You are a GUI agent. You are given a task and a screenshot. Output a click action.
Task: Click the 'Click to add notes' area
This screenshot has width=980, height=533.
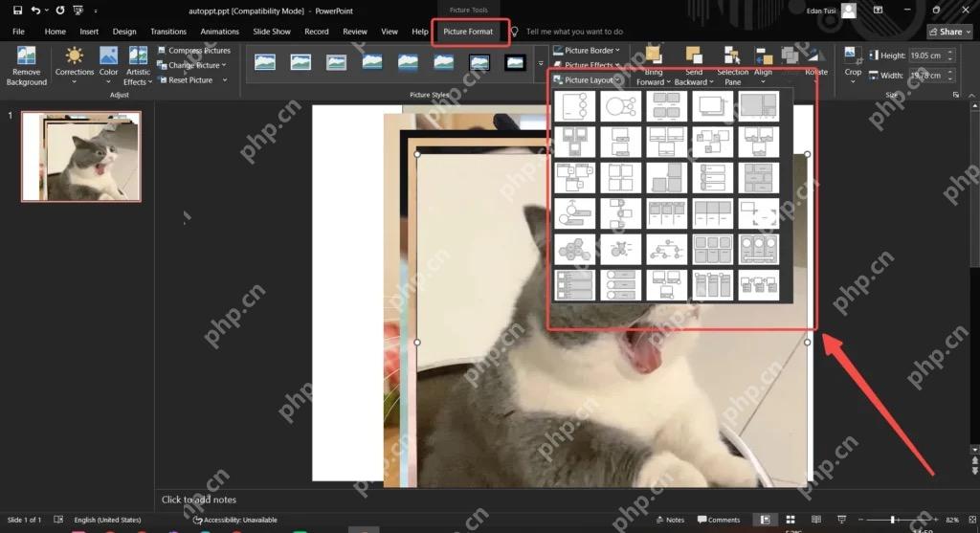pos(199,500)
